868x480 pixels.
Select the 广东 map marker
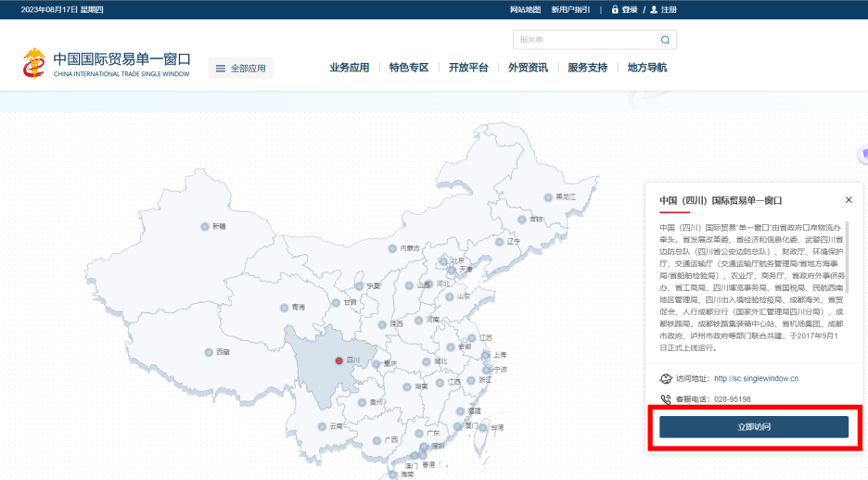(x=419, y=434)
